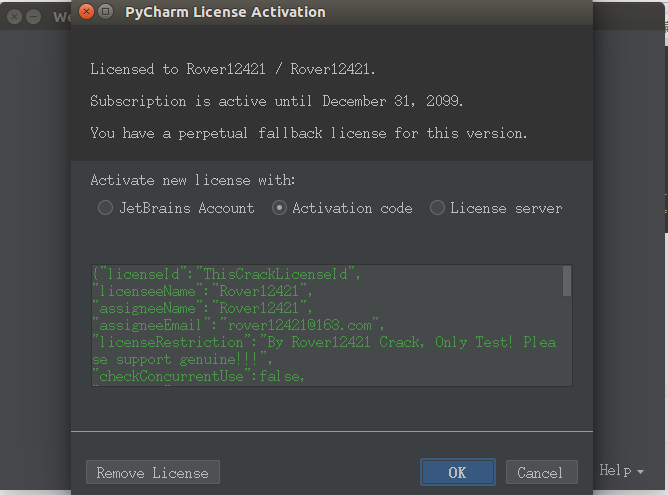The image size is (668, 495).
Task: Click the "checkConcurrentUse":false line
Action: pos(199,376)
